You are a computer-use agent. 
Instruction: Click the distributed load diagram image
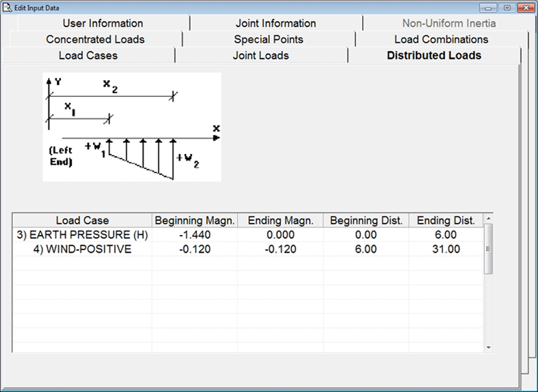pos(132,127)
